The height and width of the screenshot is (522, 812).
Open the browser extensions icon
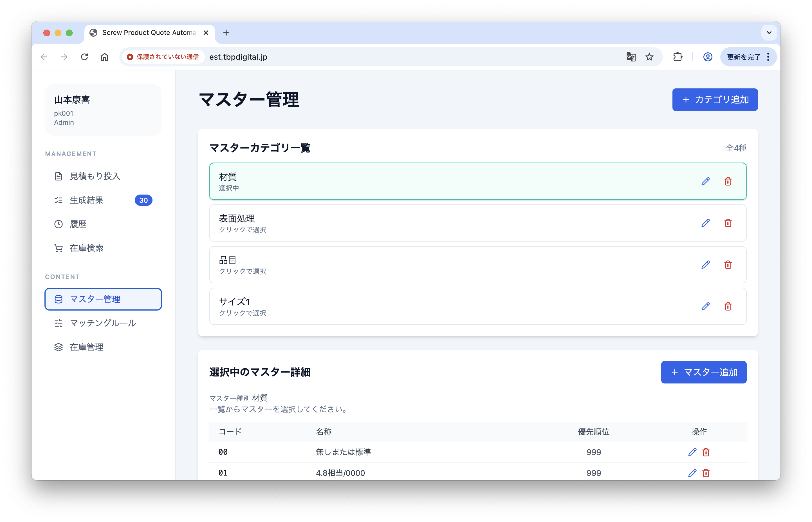tap(678, 57)
